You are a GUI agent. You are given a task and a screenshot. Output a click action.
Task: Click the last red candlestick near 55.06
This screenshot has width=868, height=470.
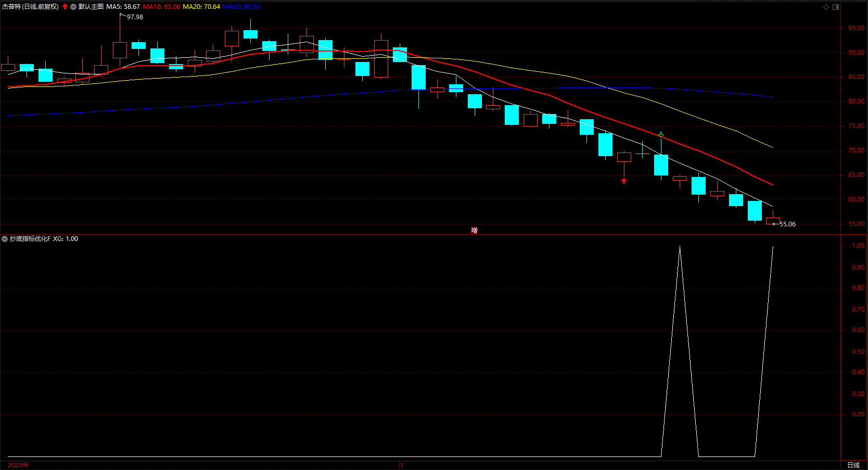(x=773, y=221)
